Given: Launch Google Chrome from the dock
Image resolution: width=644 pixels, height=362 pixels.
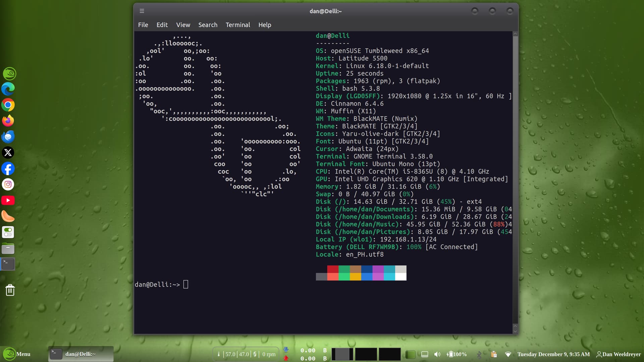Looking at the screenshot, I should coord(8,105).
